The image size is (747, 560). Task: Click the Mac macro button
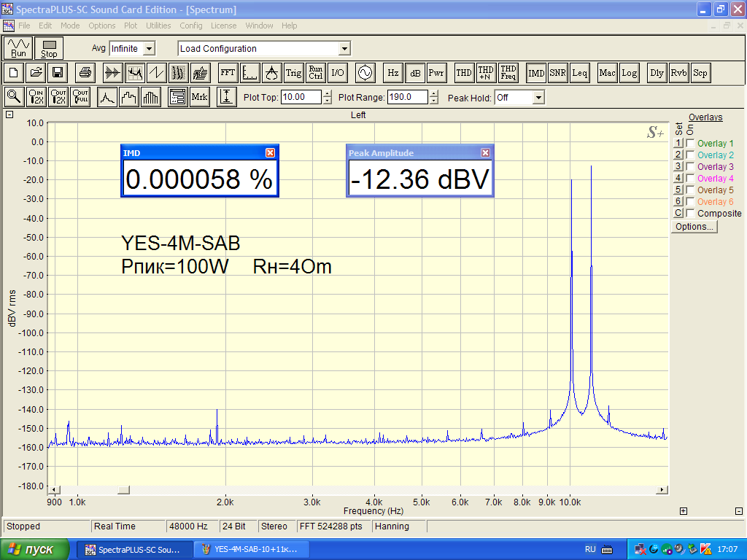click(x=608, y=73)
